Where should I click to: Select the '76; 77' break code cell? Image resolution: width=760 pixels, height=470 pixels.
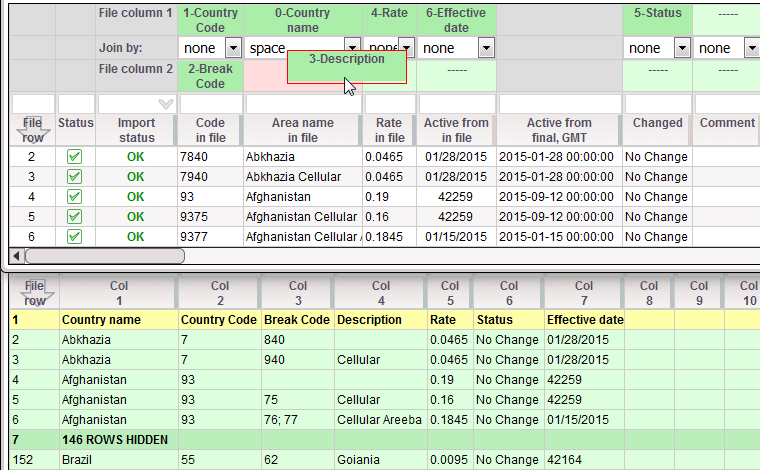(297, 420)
